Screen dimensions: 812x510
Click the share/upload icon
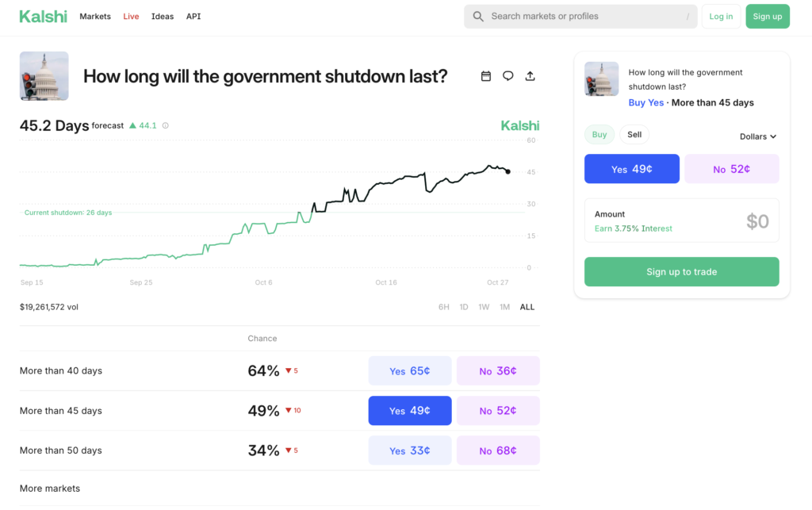[x=530, y=75]
